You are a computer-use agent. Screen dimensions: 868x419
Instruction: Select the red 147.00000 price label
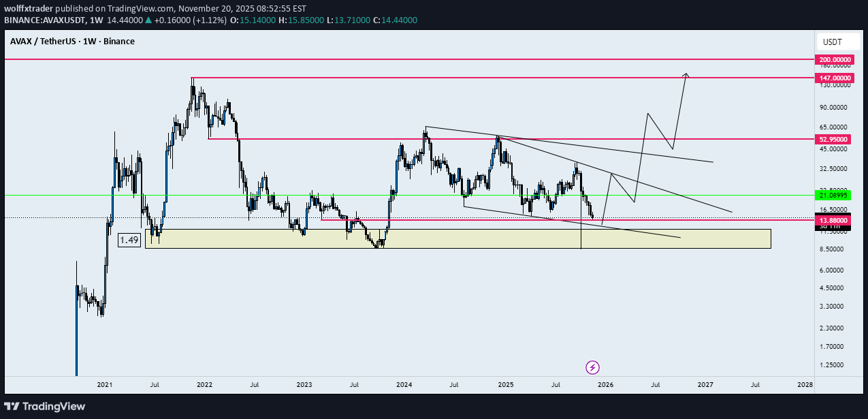point(835,78)
